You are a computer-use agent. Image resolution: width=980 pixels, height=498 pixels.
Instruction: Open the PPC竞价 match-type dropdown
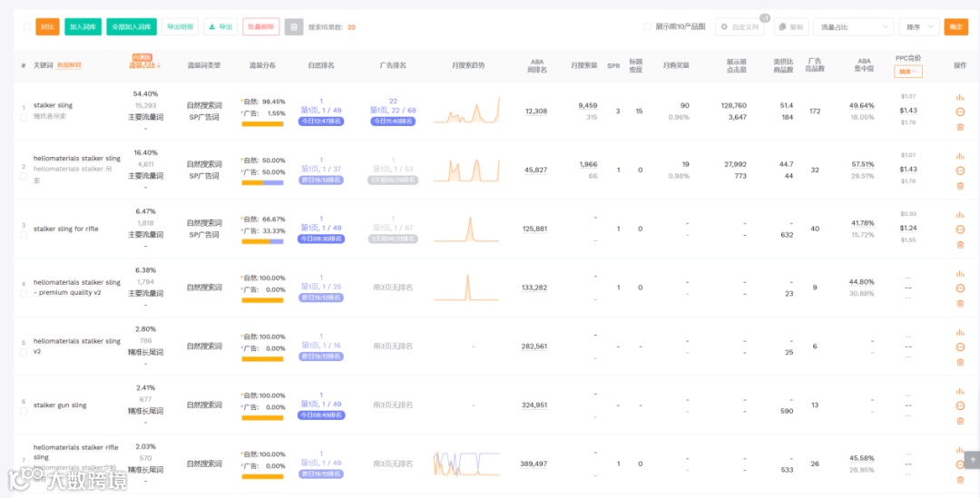pyautogui.click(x=907, y=72)
